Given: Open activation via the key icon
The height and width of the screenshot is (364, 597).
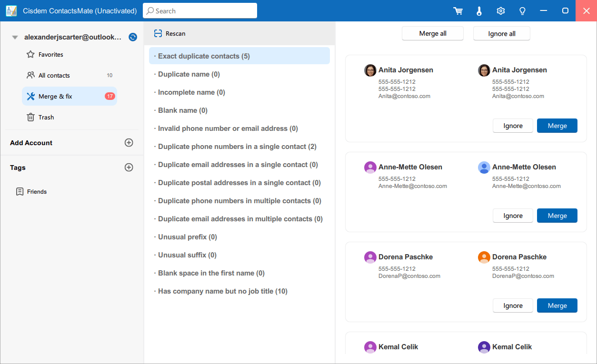Looking at the screenshot, I should tap(479, 11).
